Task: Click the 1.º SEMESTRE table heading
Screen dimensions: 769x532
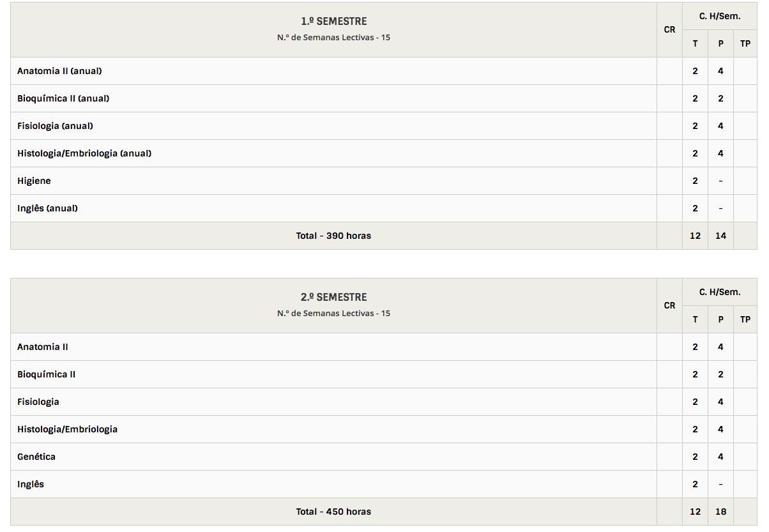Action: point(333,21)
